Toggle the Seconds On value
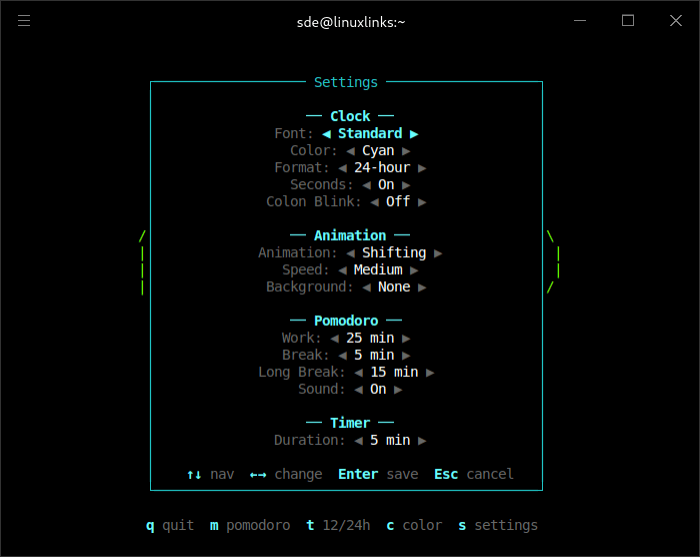 (386, 185)
